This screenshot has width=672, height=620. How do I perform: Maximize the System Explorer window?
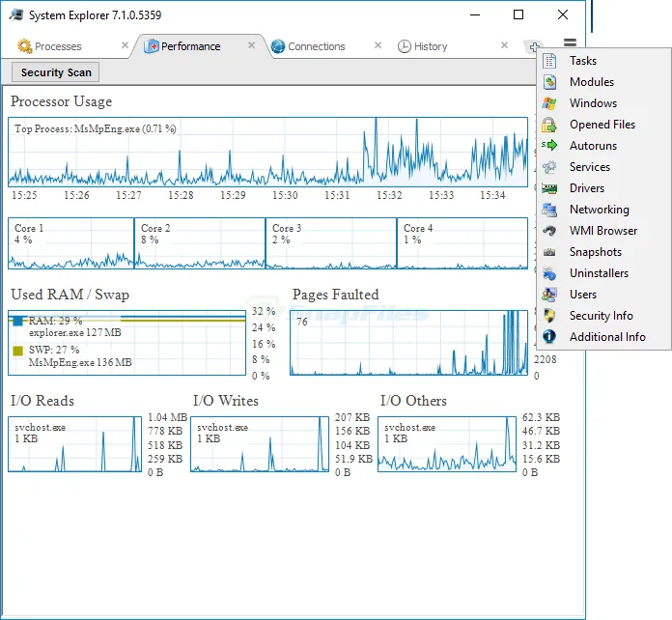click(x=518, y=14)
